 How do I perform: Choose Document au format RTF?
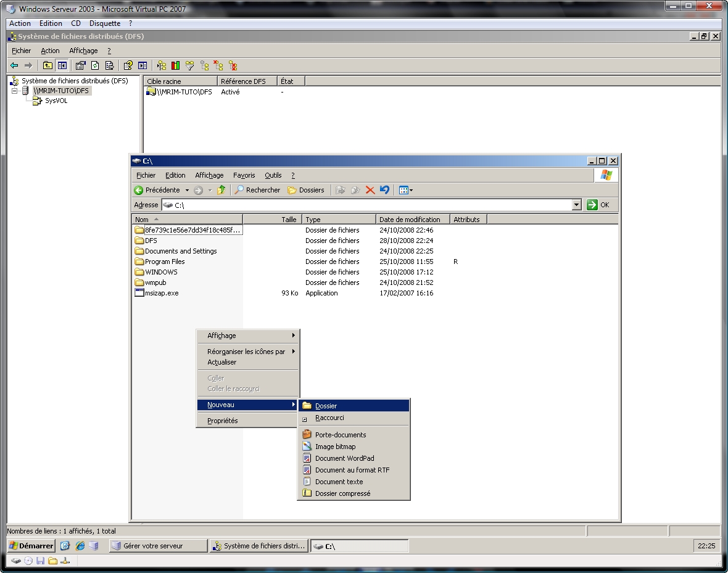pyautogui.click(x=354, y=470)
